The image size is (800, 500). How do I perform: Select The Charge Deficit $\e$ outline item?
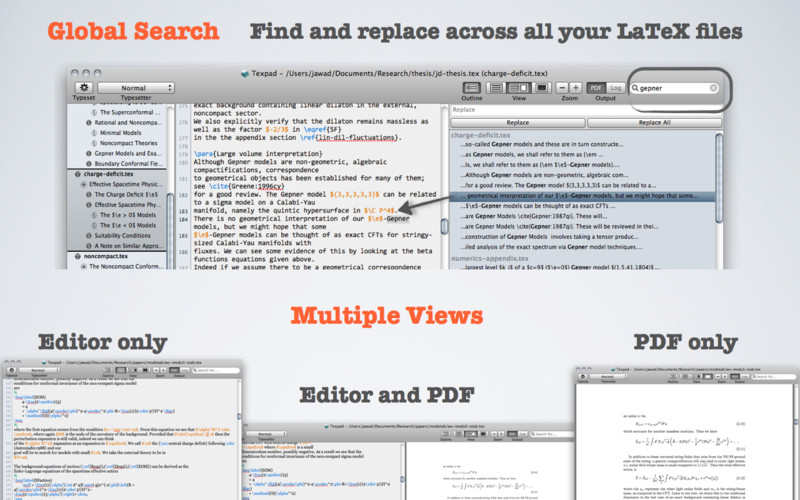(x=126, y=194)
